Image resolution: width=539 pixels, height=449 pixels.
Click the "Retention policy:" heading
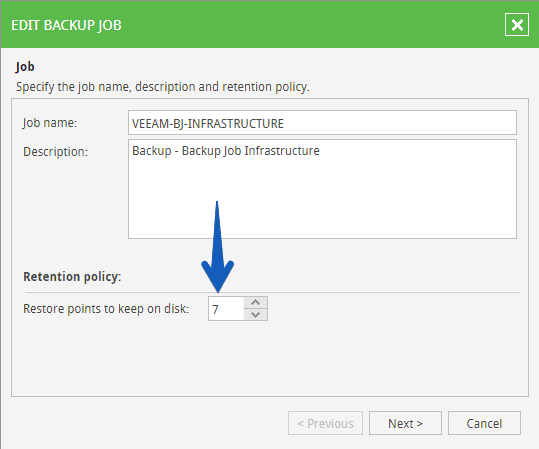(72, 276)
